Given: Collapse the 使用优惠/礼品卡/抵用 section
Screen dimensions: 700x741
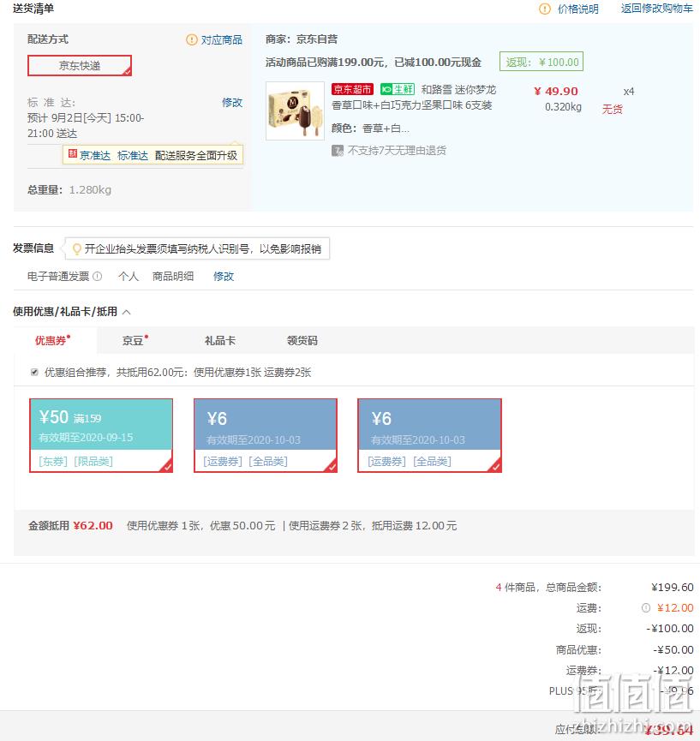Looking at the screenshot, I should [127, 312].
